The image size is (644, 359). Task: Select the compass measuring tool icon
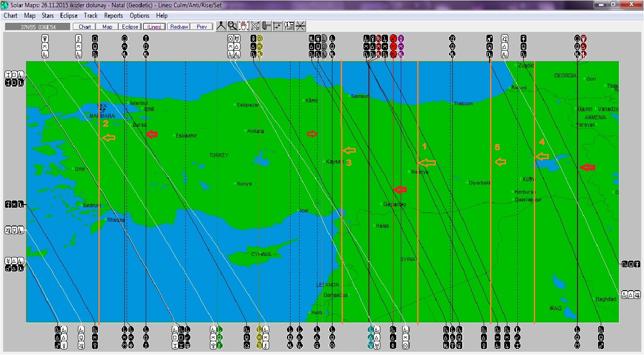click(x=221, y=26)
